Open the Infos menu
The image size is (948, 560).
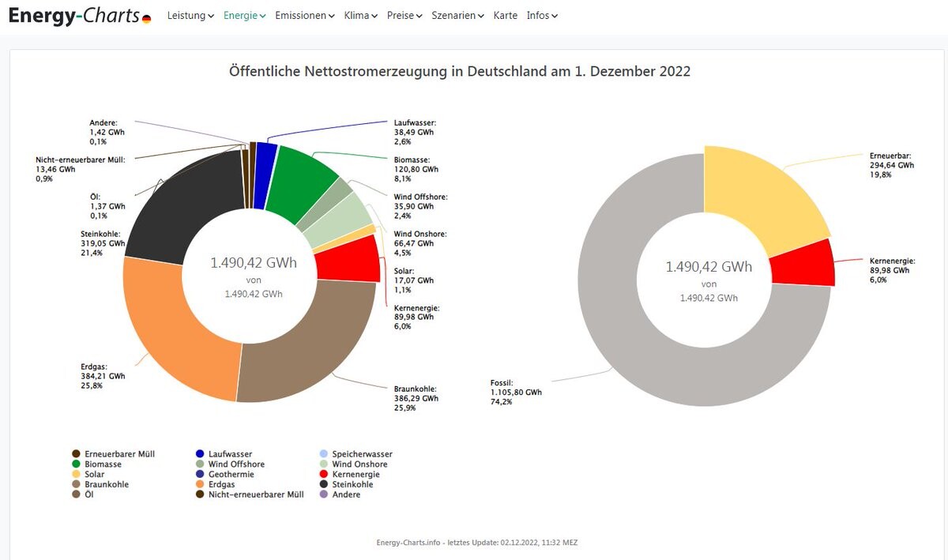pos(542,16)
